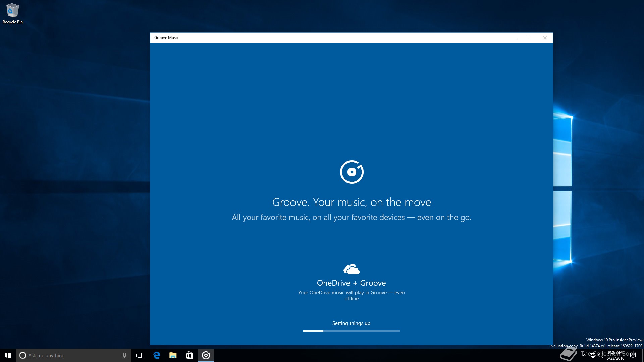
Task: Click the Cortana microphone icon
Action: click(x=124, y=355)
